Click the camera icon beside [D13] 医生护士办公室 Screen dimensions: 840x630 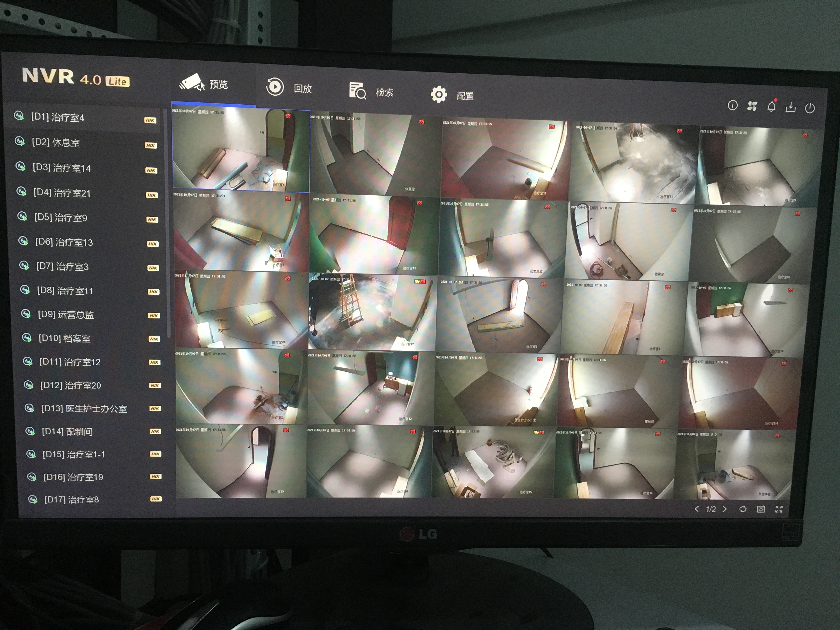click(29, 408)
